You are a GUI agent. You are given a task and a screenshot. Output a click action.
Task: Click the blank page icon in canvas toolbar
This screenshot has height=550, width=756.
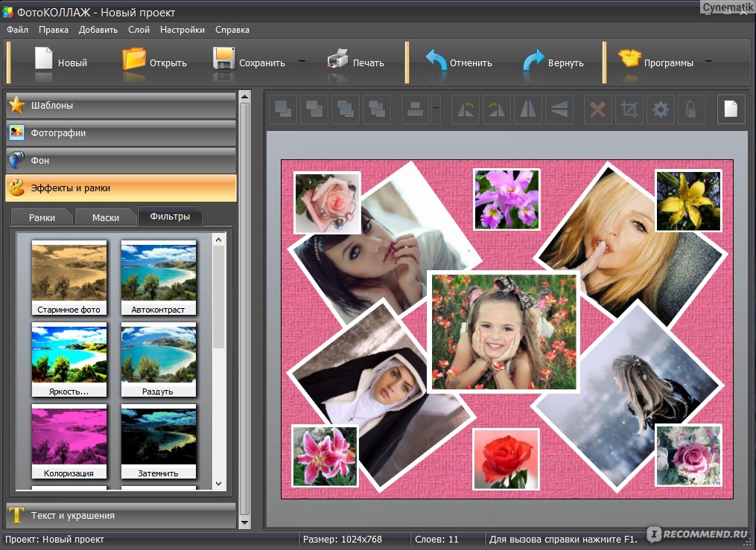[731, 109]
